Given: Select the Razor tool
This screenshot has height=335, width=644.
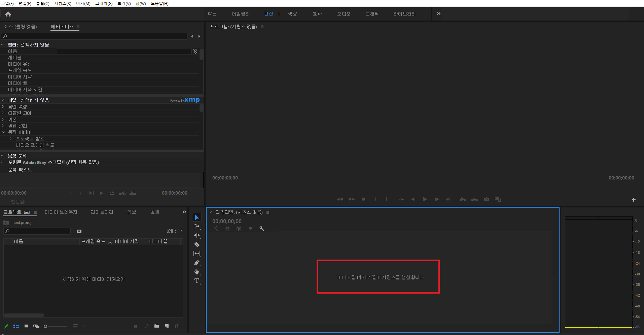Looking at the screenshot, I should coord(197,245).
